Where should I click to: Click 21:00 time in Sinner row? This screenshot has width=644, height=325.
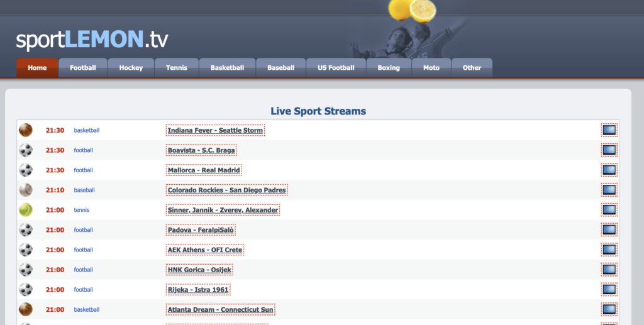pos(55,210)
